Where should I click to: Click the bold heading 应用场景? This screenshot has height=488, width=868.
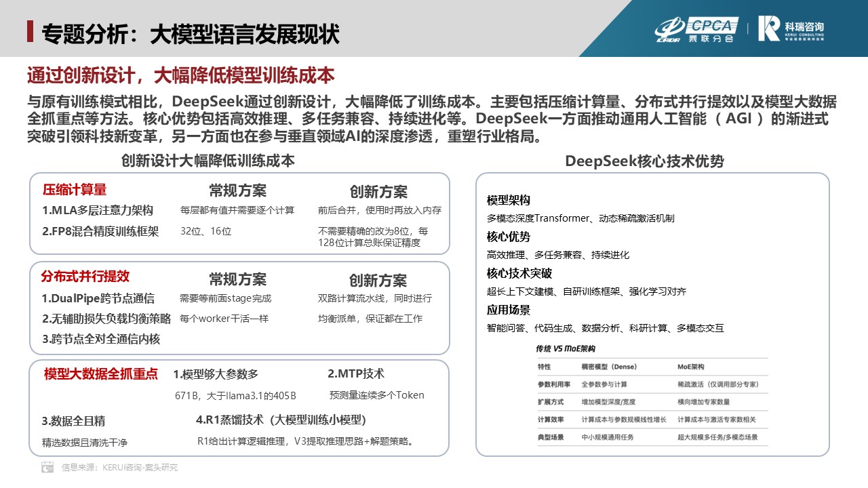[509, 310]
